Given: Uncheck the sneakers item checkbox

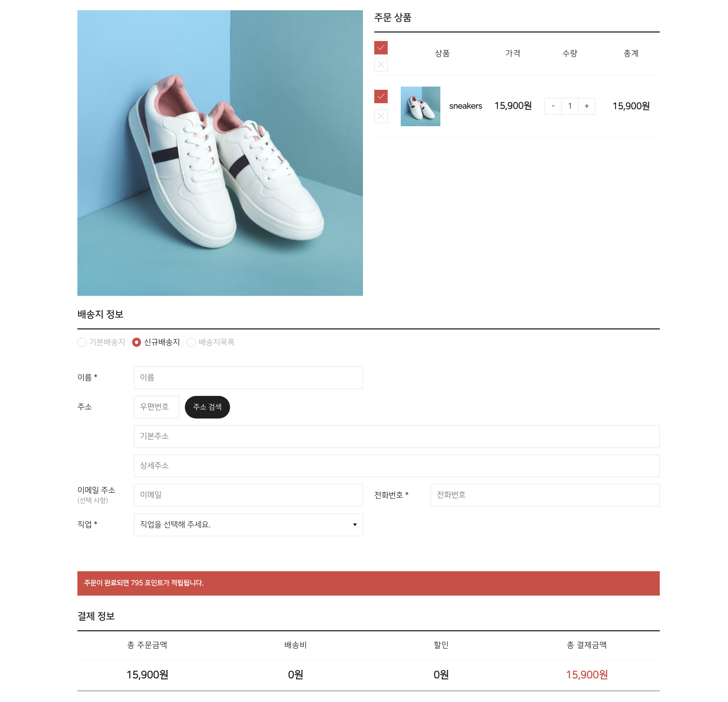Looking at the screenshot, I should point(381,96).
